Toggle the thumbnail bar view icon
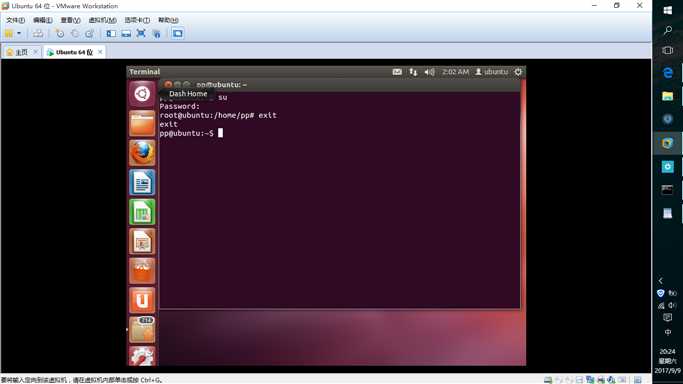This screenshot has width=683, height=384. coord(126,34)
